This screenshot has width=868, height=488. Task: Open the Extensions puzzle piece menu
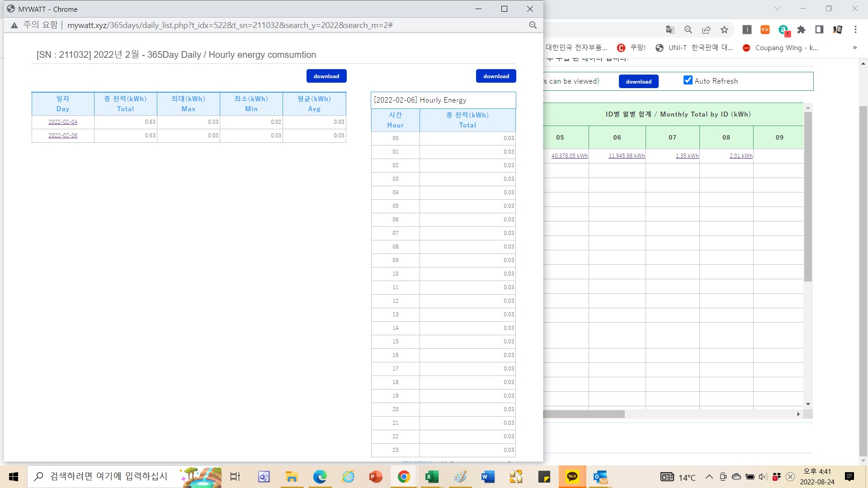coord(801,30)
